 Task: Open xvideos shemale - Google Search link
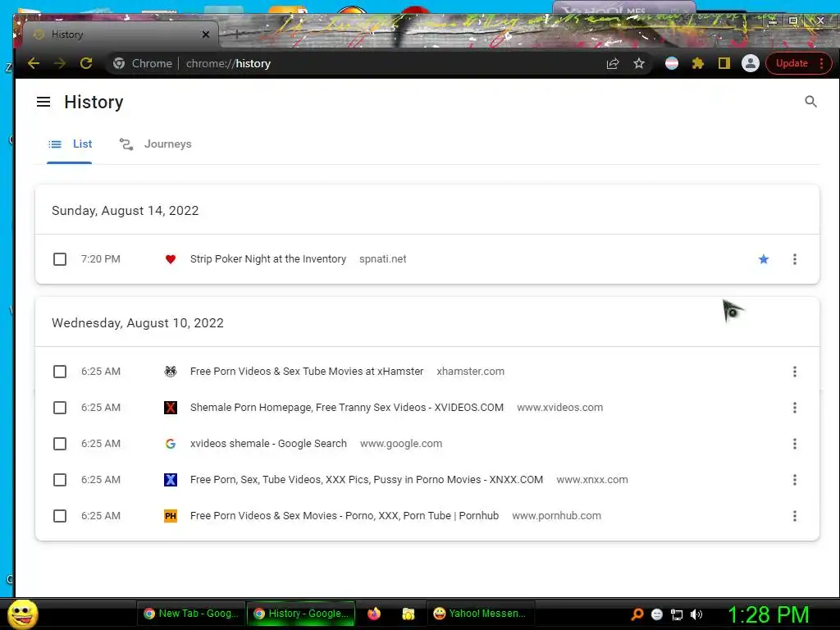click(268, 444)
